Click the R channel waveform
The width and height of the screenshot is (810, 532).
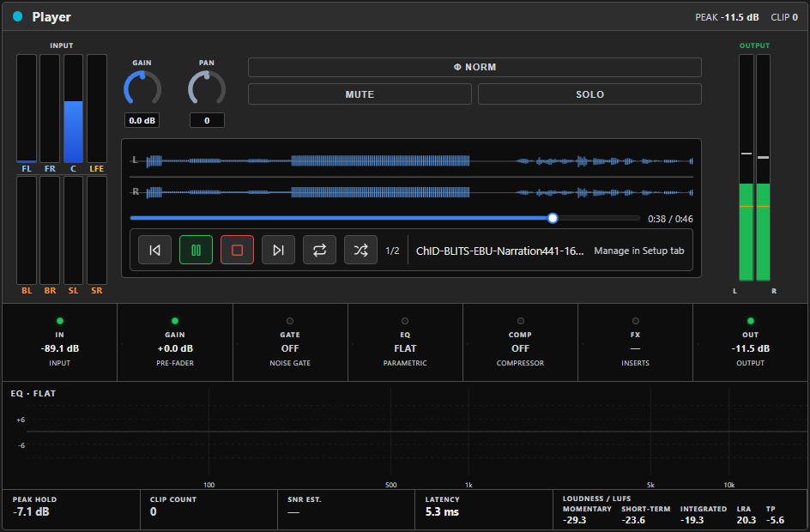click(411, 192)
